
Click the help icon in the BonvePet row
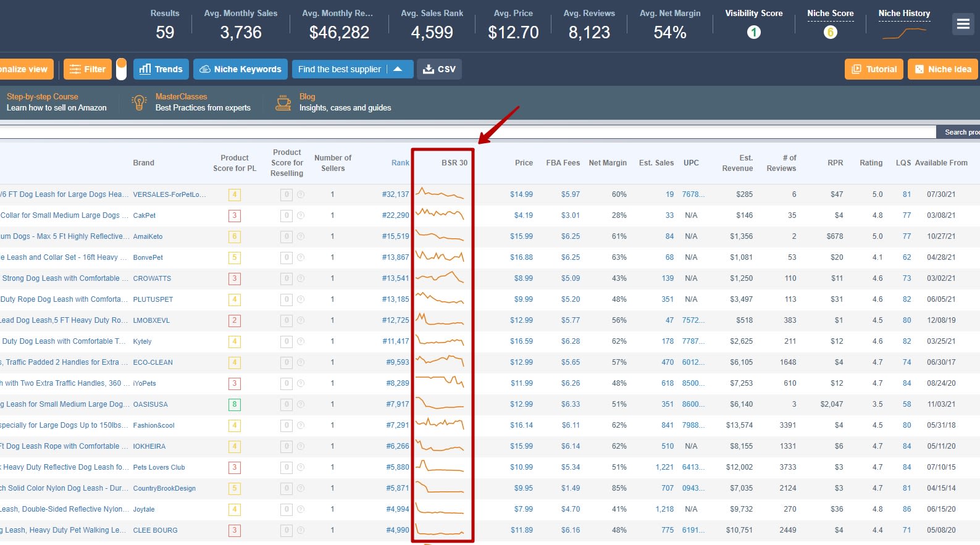click(x=301, y=257)
